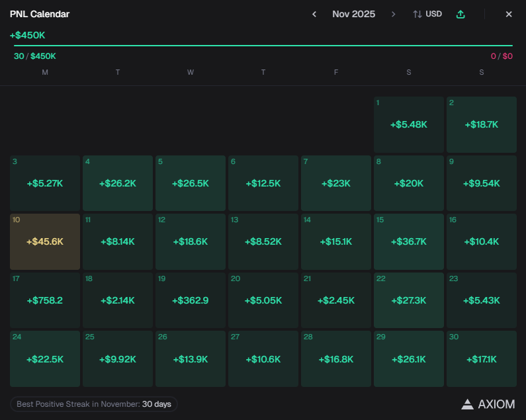Select day 13 cell showing +$8.52K

point(263,241)
